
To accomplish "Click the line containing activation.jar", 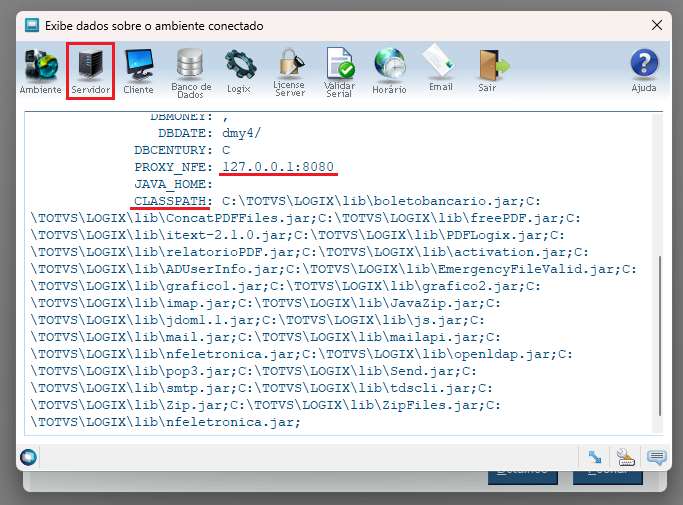I will coord(310,252).
